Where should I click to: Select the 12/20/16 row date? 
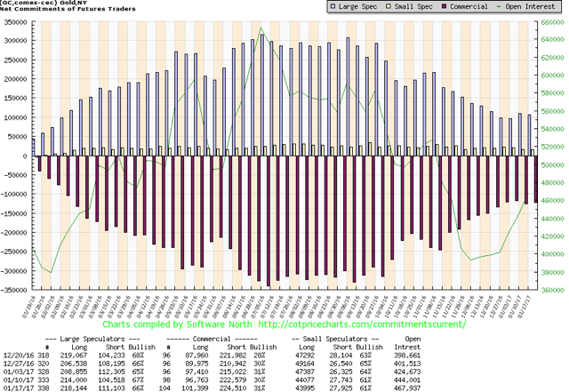click(18, 356)
